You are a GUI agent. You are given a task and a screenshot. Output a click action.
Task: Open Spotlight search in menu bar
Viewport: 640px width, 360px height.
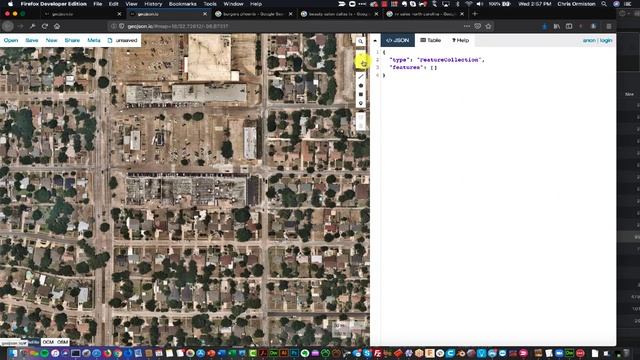pyautogui.click(x=604, y=4)
